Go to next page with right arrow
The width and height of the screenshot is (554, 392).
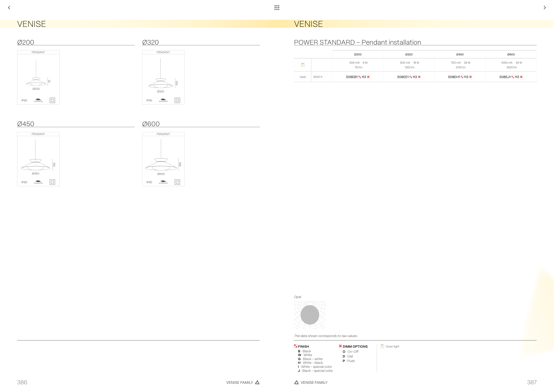545,8
